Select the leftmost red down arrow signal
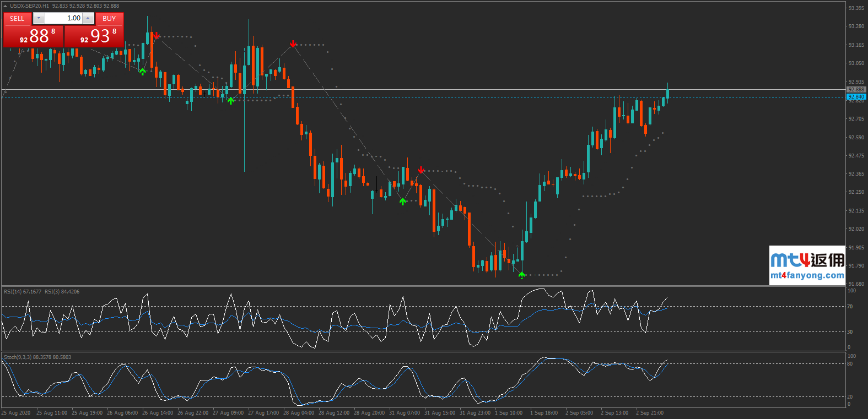This screenshot has width=868, height=419. [157, 36]
